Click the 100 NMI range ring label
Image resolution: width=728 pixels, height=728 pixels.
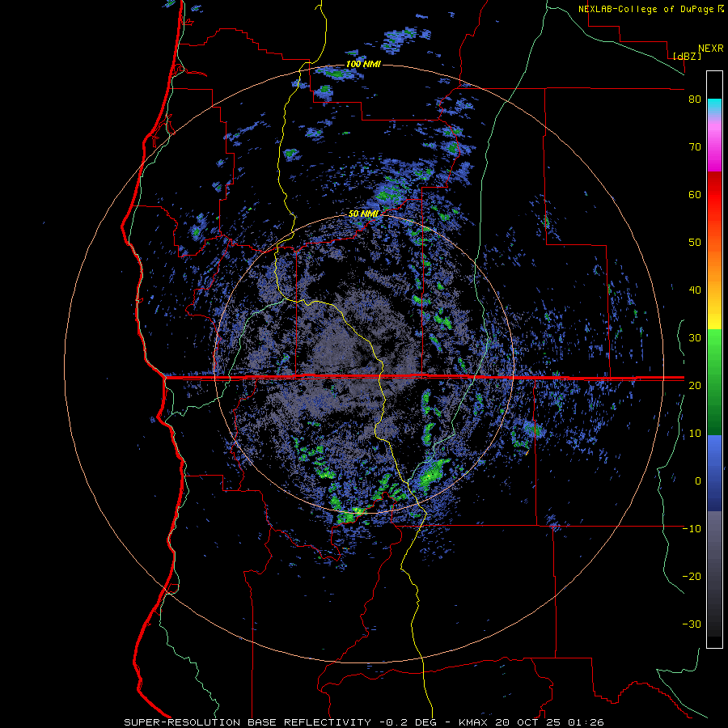[x=363, y=64]
